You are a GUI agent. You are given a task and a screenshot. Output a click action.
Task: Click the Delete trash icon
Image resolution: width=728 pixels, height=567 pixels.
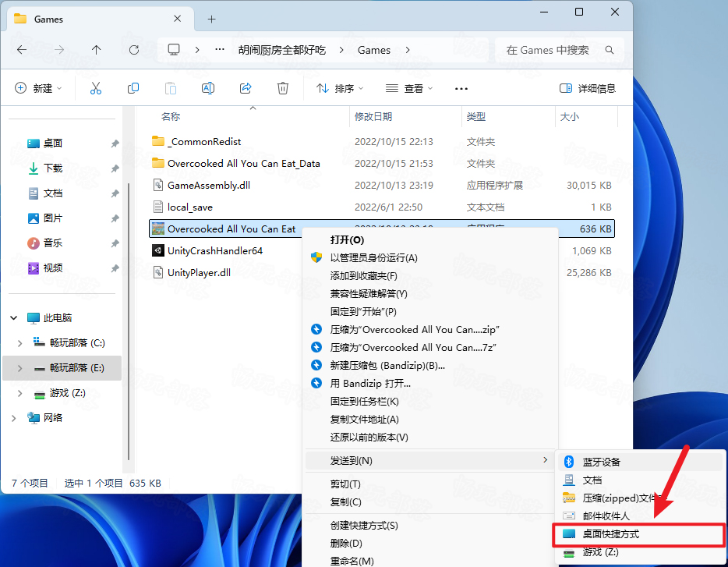pyautogui.click(x=283, y=88)
